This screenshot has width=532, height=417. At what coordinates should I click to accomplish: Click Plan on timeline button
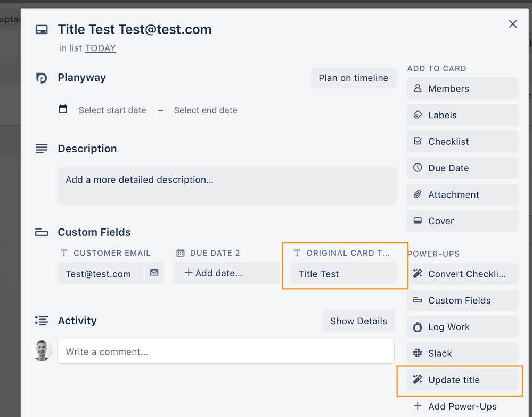[353, 78]
